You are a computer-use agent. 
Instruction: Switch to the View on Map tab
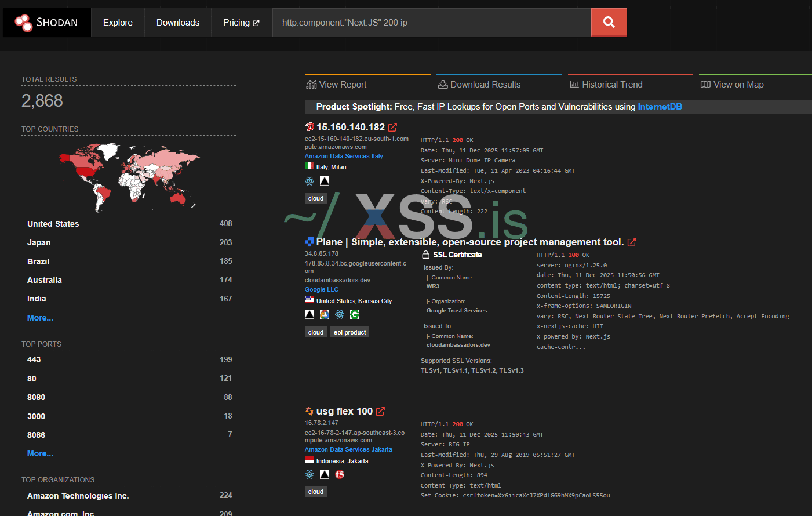pyautogui.click(x=755, y=84)
